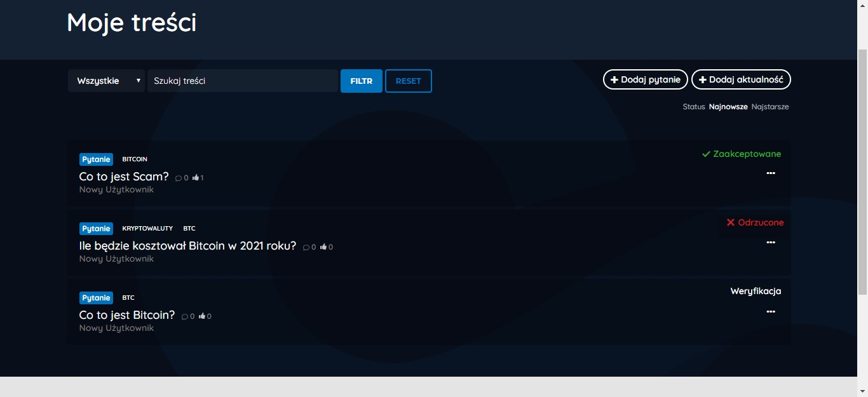Focus the Szukaj treści search field

click(242, 81)
